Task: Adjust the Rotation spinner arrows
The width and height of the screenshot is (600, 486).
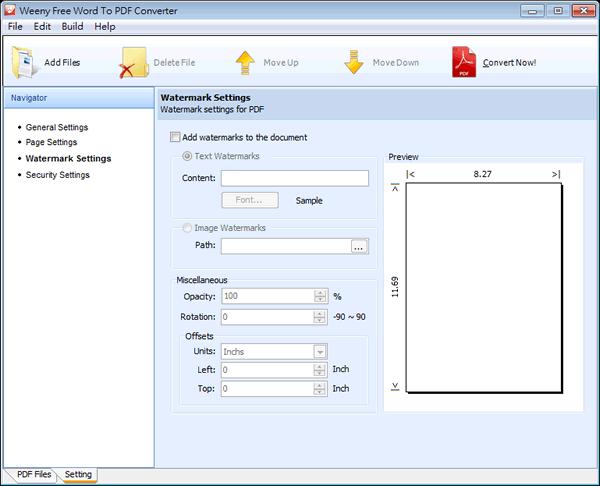Action: pos(320,317)
